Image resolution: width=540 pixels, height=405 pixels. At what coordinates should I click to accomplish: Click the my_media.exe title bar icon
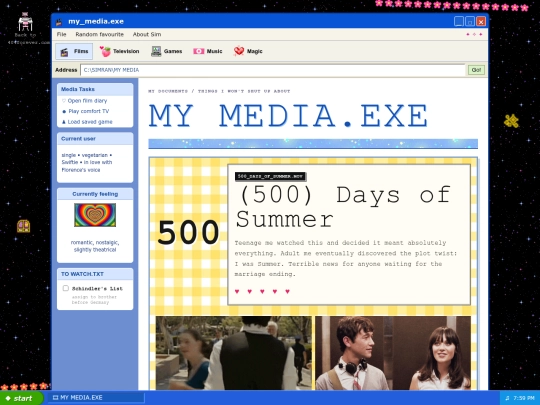(x=59, y=22)
